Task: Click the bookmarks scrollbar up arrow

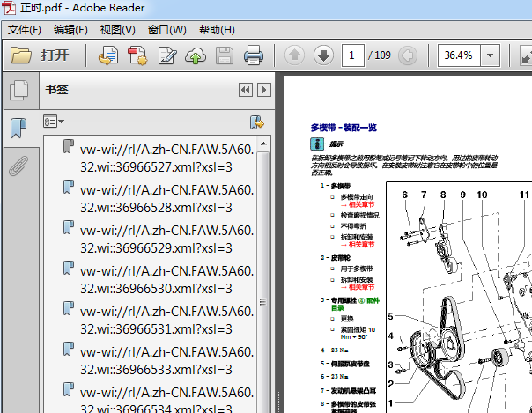Action: 263,144
